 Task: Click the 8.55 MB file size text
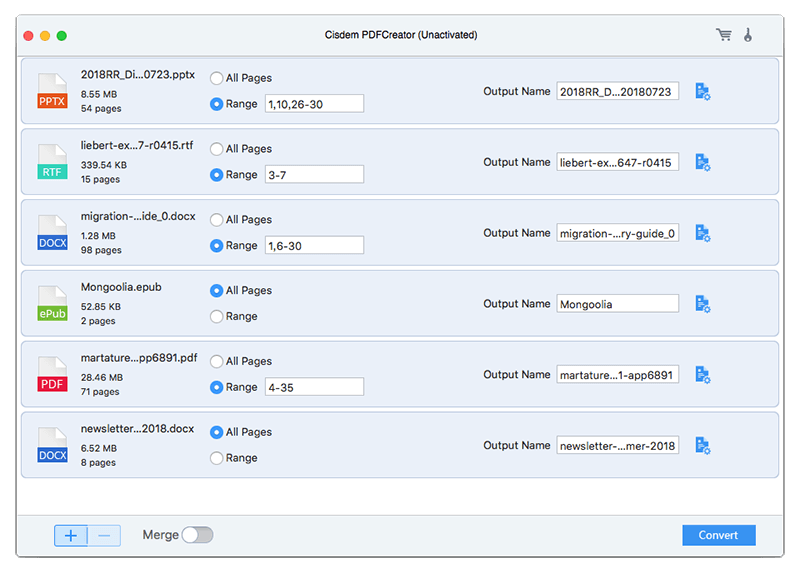pyautogui.click(x=99, y=94)
